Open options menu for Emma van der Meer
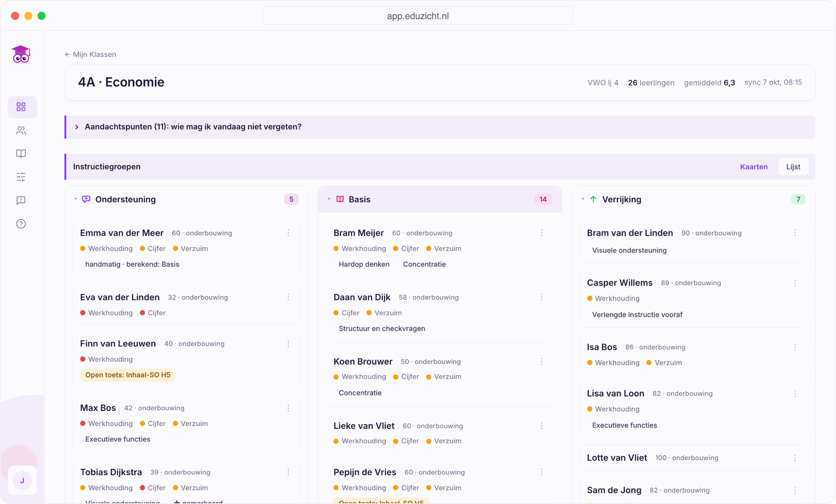Screen dimensions: 836x504 pos(288,233)
